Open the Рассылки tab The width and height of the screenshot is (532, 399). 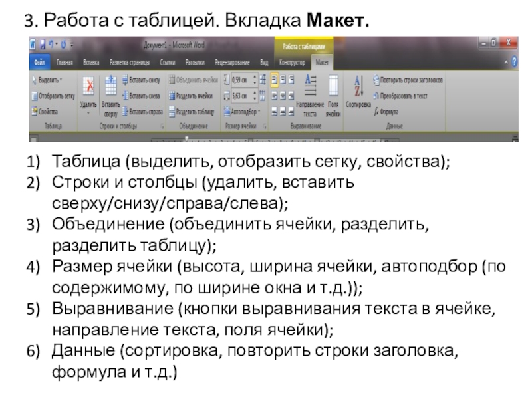[195, 62]
